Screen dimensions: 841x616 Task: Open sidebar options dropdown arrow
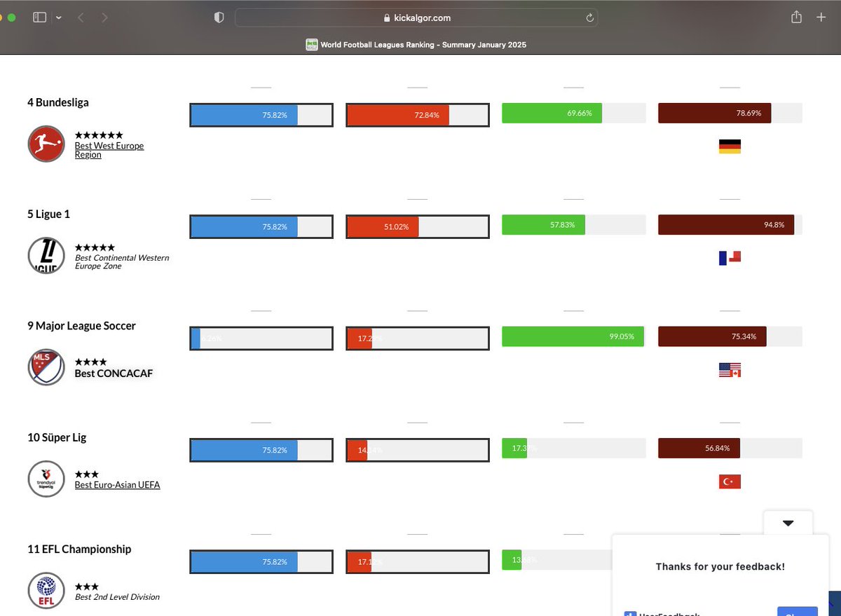pos(59,18)
